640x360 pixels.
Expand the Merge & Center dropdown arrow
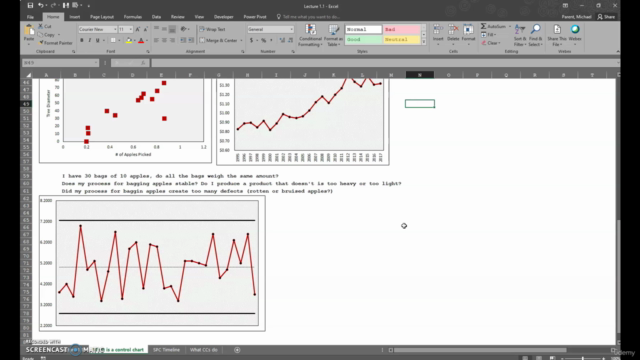point(241,40)
